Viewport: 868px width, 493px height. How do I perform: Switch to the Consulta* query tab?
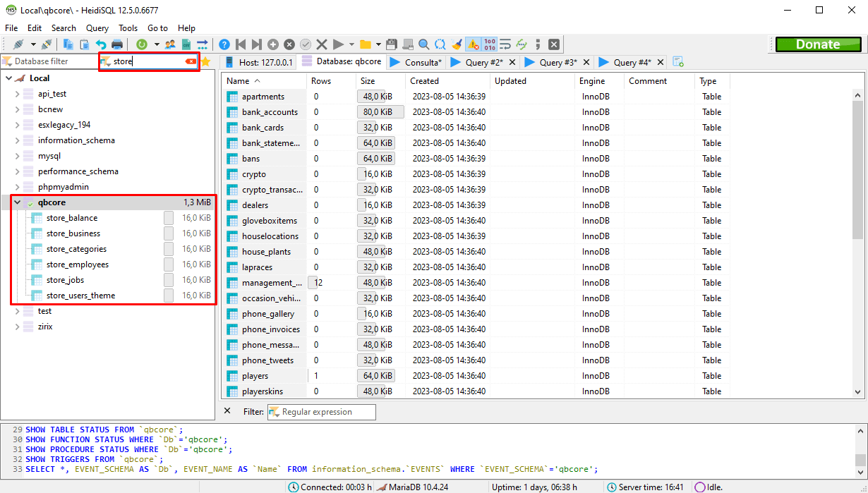pos(416,62)
